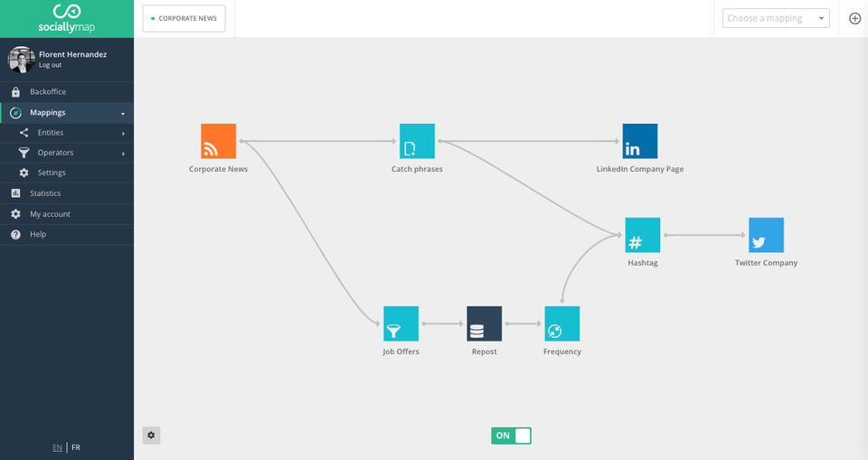Viewport: 868px width, 460px height.
Task: Open the Choose a mapping dropdown
Action: (x=776, y=18)
